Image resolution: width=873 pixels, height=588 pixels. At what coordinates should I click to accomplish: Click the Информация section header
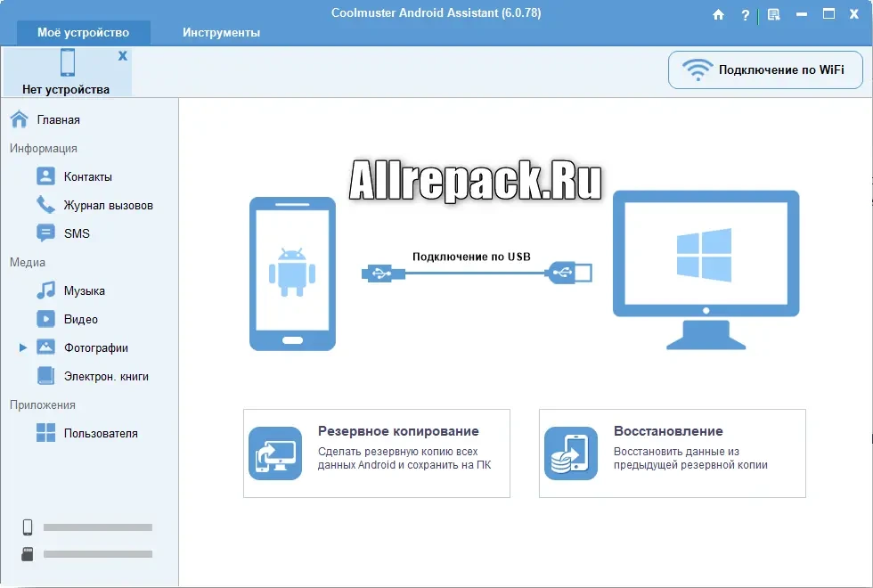click(x=44, y=148)
